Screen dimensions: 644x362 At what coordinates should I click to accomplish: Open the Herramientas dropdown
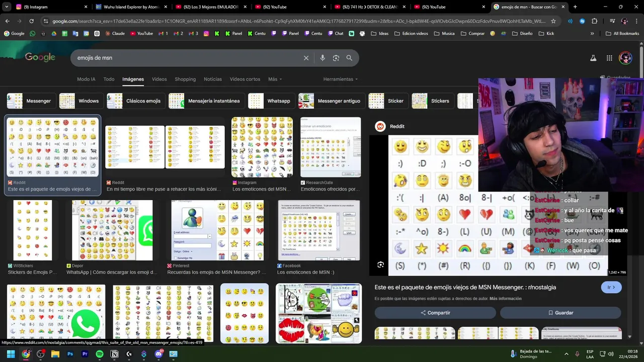(341, 79)
